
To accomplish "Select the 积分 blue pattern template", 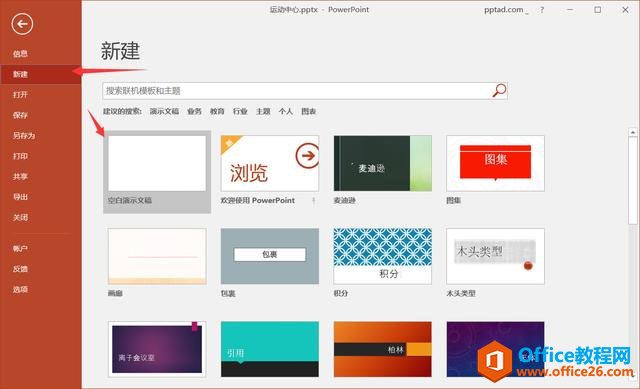I will (382, 256).
